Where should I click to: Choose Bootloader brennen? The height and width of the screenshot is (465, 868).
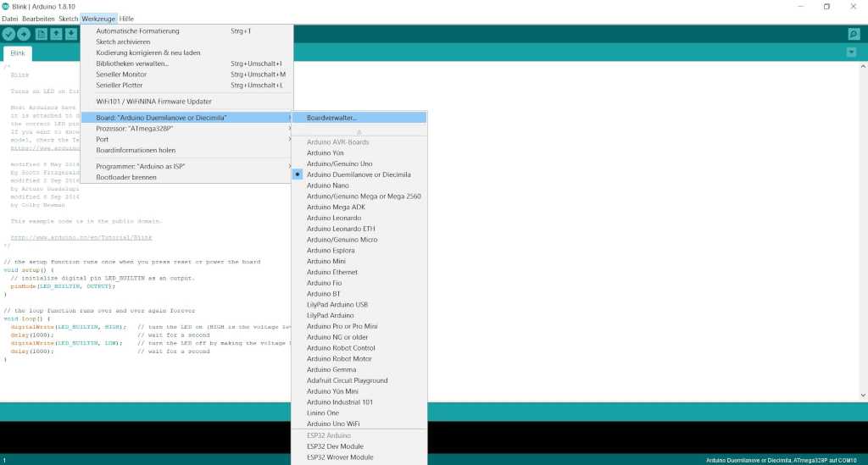tap(187, 178)
